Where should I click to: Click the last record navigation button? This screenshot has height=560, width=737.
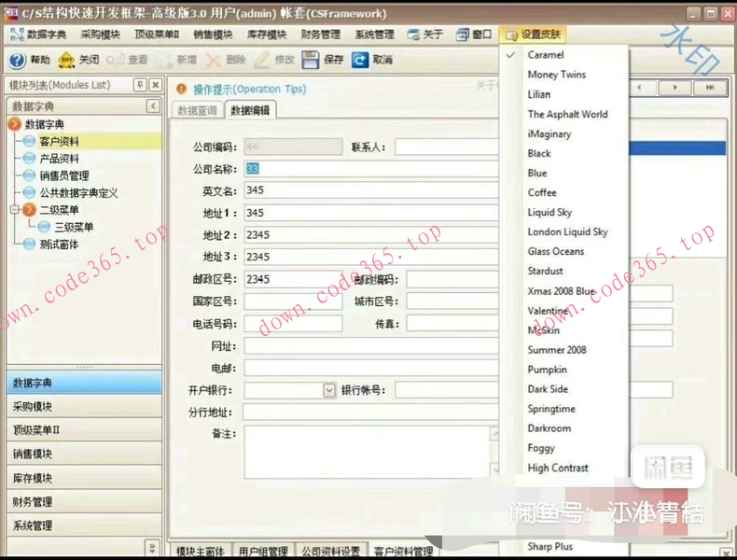[710, 88]
